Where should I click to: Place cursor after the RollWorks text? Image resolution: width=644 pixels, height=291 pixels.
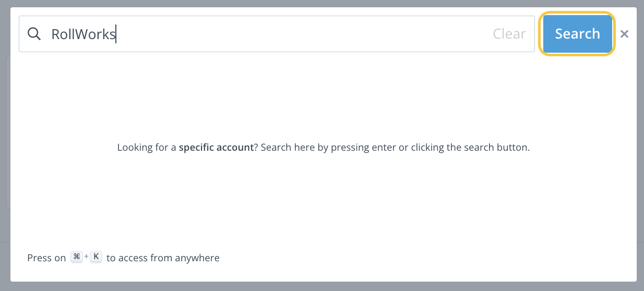117,34
